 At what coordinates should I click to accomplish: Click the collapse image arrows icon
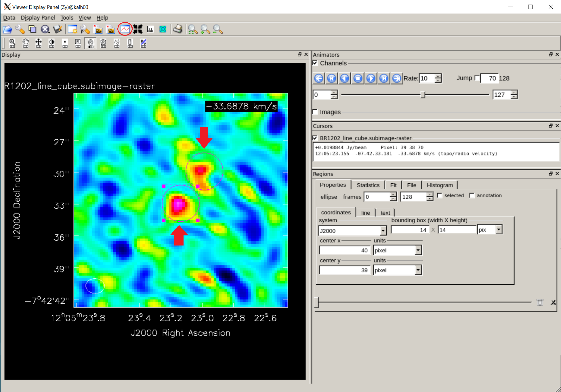coord(138,29)
